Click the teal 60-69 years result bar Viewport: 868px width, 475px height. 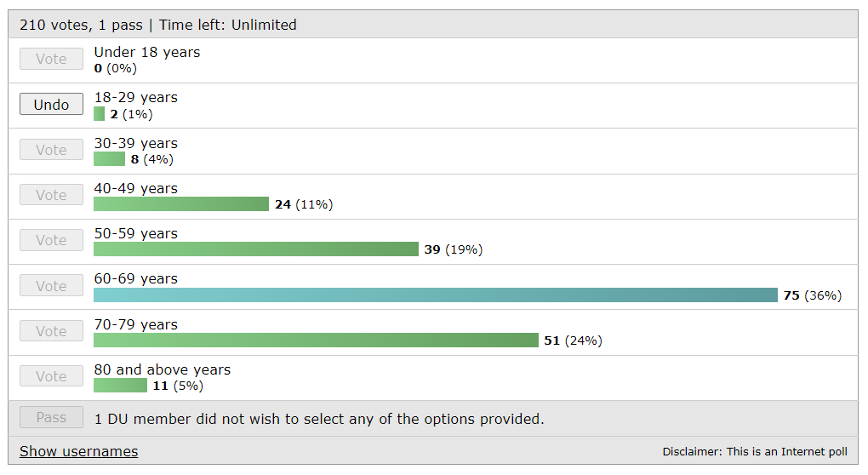[435, 295]
